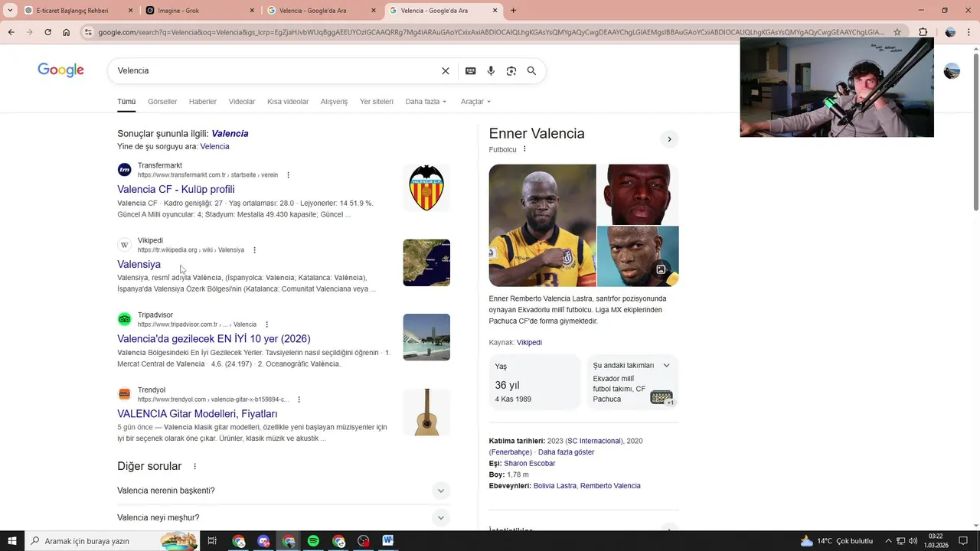
Task: Bookmark this page with the star
Action: pyautogui.click(x=897, y=32)
